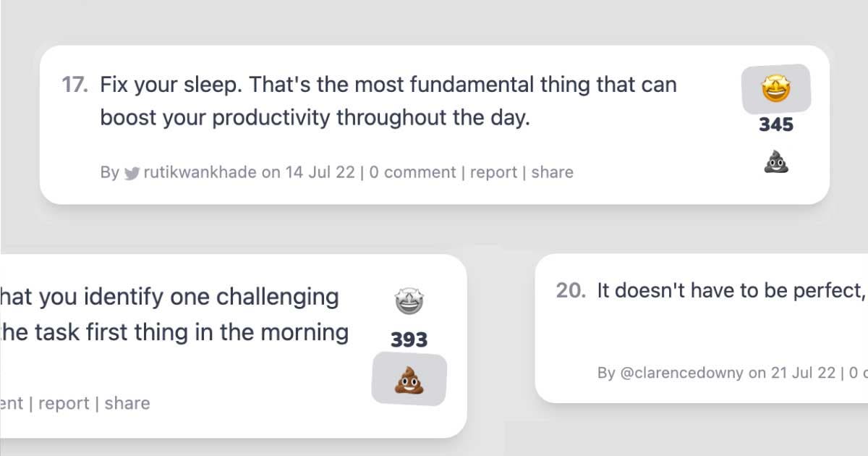Screen dimensions: 868x456
Task: Click the 345 vote count
Action: [x=776, y=125]
